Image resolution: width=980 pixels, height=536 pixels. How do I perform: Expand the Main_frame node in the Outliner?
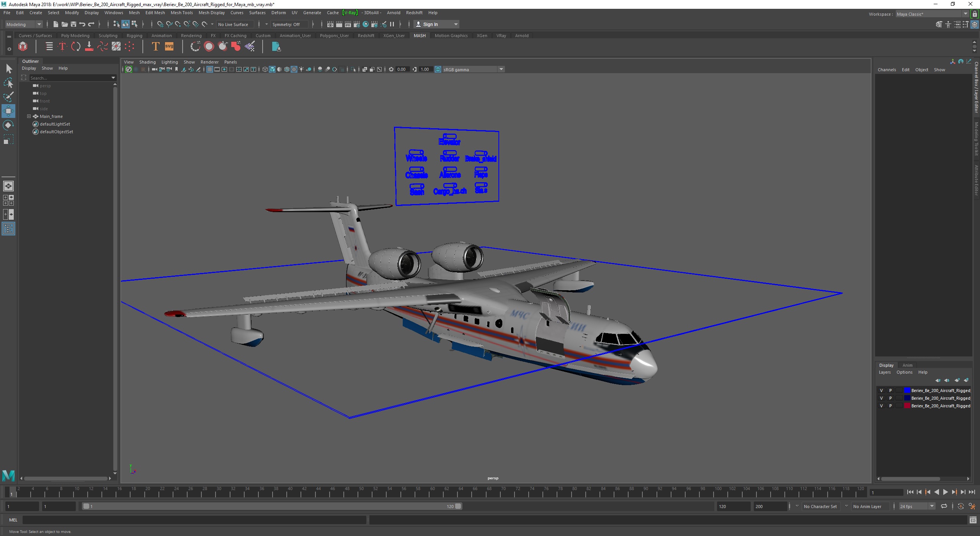pos(29,116)
